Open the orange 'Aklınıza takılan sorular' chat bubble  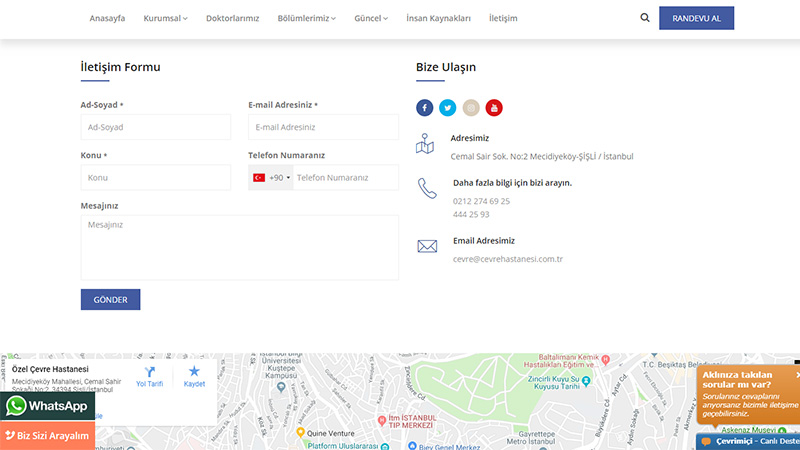click(x=748, y=394)
